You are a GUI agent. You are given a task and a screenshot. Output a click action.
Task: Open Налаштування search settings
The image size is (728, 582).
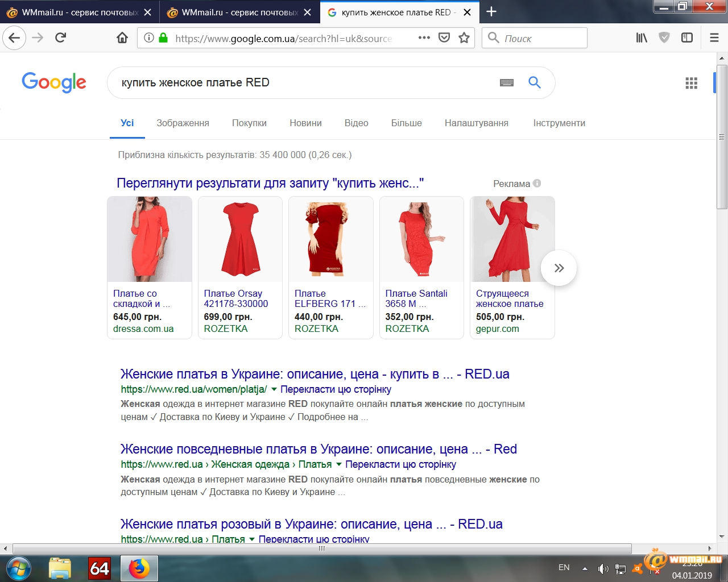click(476, 123)
